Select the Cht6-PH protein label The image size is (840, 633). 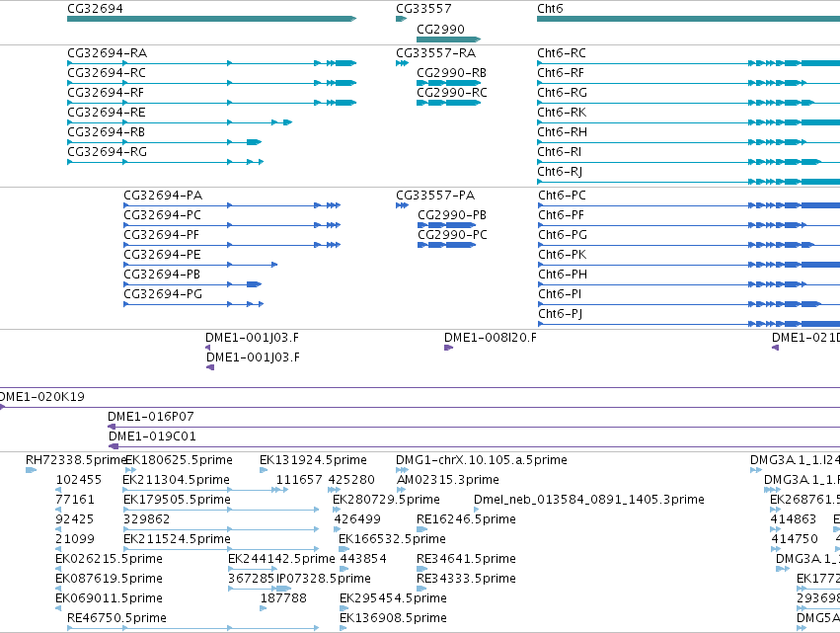click(x=563, y=275)
